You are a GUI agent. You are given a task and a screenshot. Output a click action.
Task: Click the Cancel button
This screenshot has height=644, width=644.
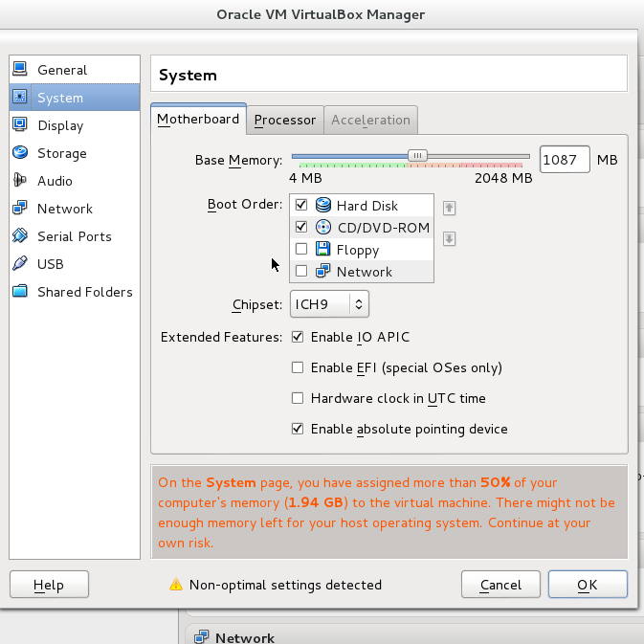(500, 585)
